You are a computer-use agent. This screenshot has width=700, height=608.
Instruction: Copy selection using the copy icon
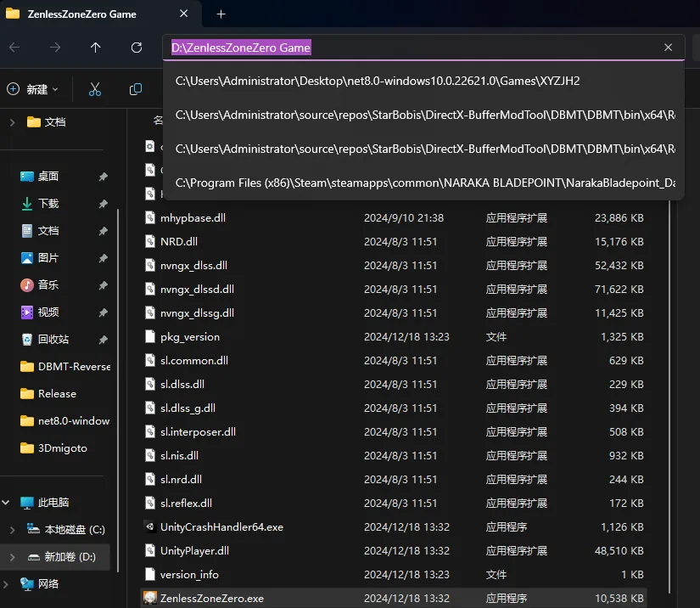(x=136, y=89)
